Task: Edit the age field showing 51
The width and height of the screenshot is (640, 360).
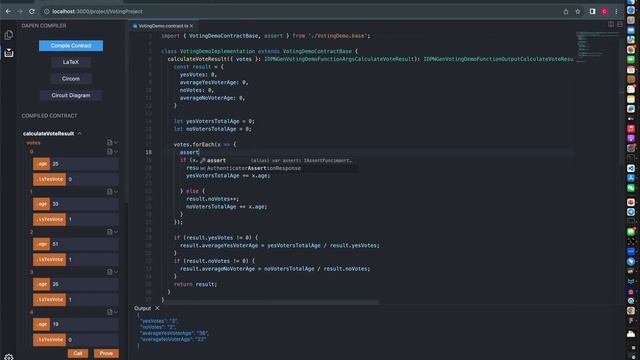Action: (x=84, y=244)
